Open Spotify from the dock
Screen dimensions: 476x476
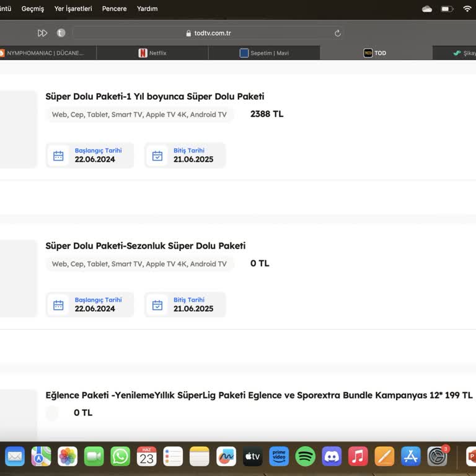(306, 457)
